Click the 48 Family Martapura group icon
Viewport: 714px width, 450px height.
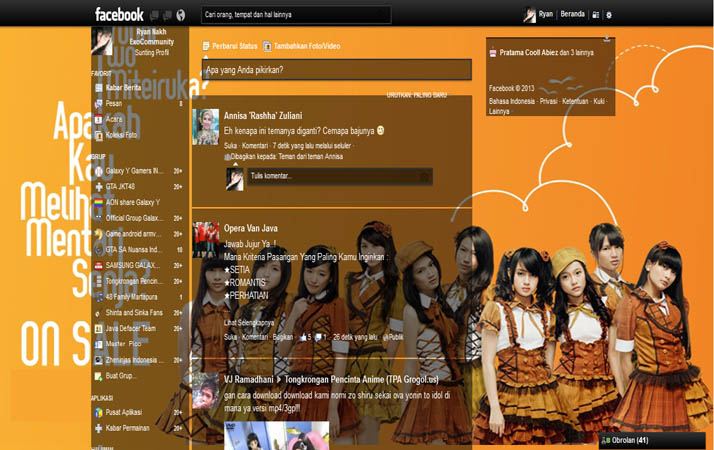pyautogui.click(x=99, y=297)
